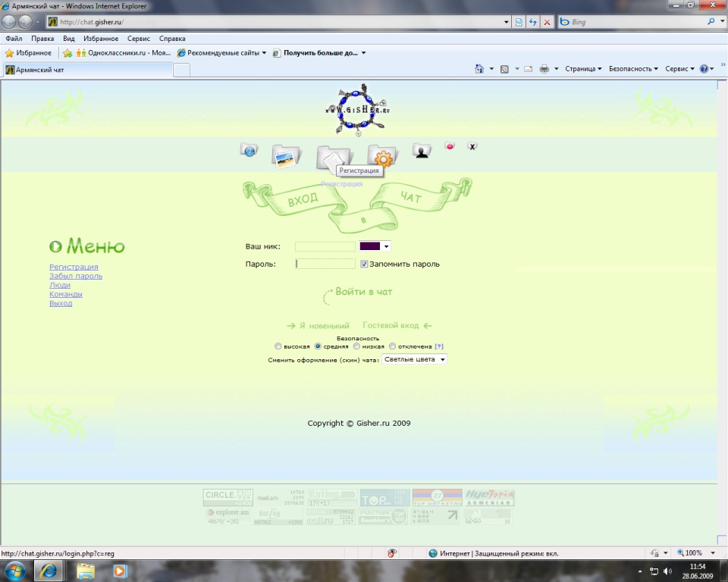Click the Home icon in IE command bar

click(479, 69)
